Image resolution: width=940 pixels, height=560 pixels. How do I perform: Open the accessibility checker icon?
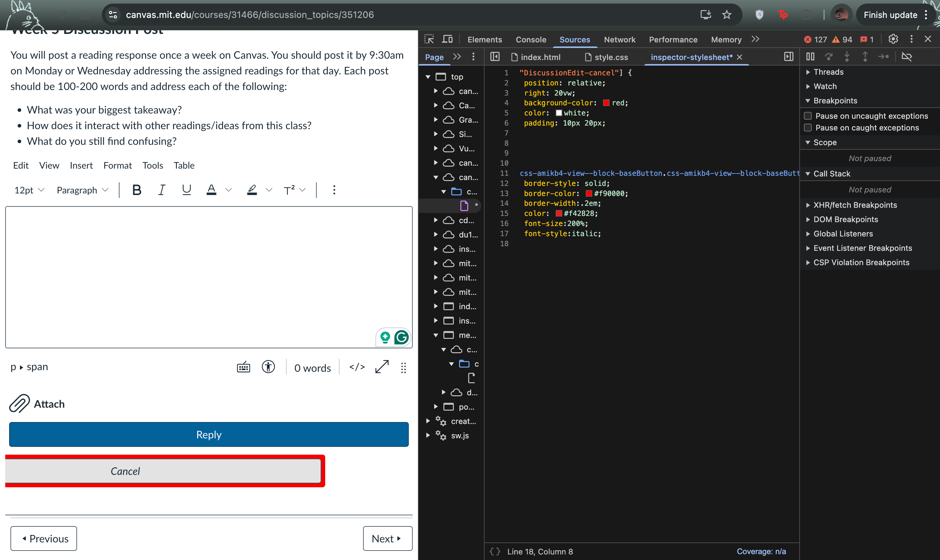(268, 367)
